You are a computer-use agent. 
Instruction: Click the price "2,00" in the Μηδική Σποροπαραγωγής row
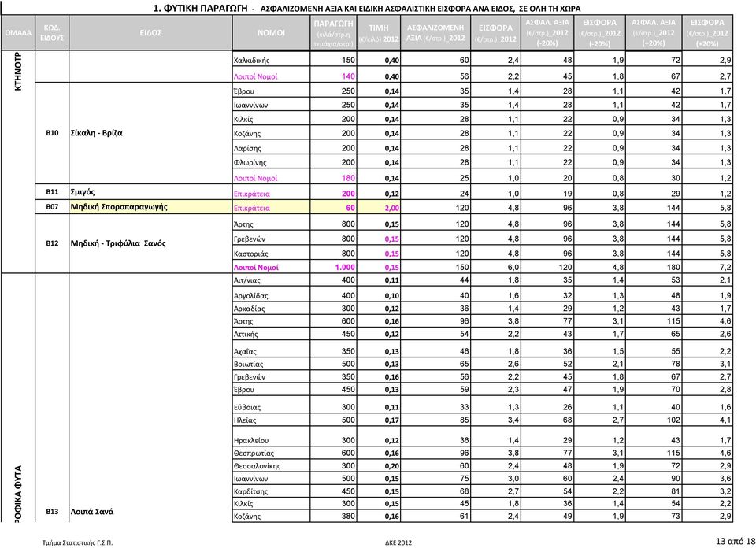tap(391, 208)
